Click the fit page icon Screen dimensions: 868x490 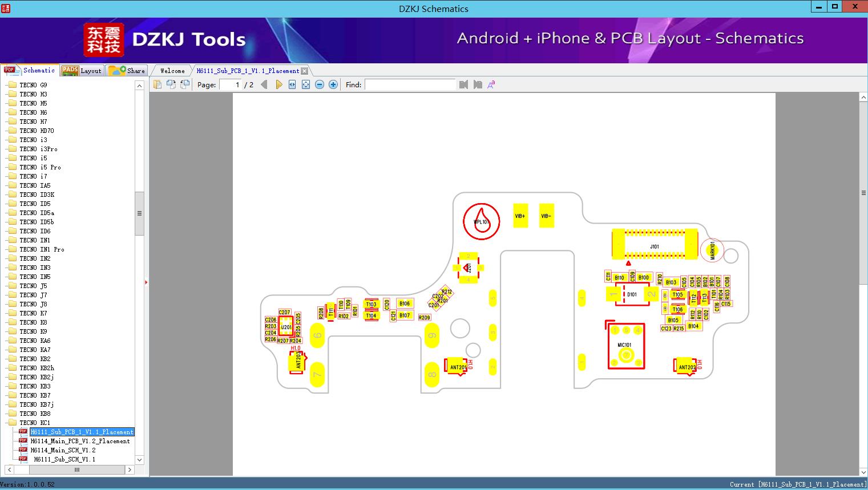(306, 84)
